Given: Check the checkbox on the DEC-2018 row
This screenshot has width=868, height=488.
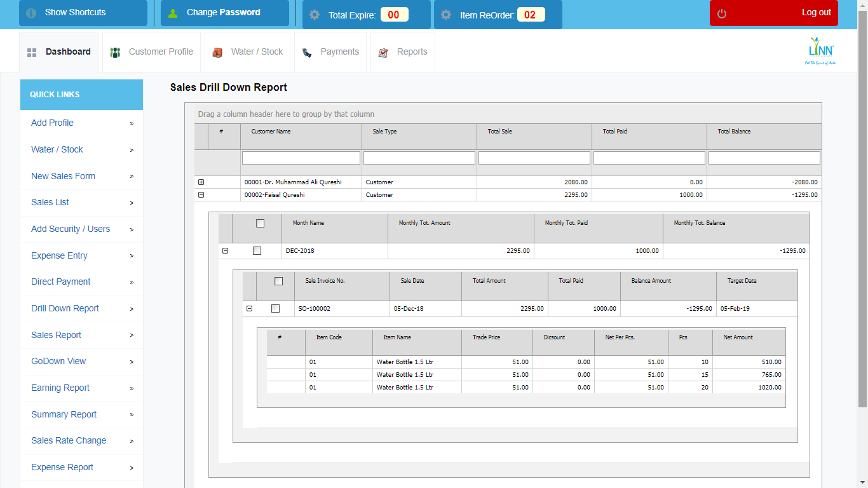Looking at the screenshot, I should tap(257, 250).
